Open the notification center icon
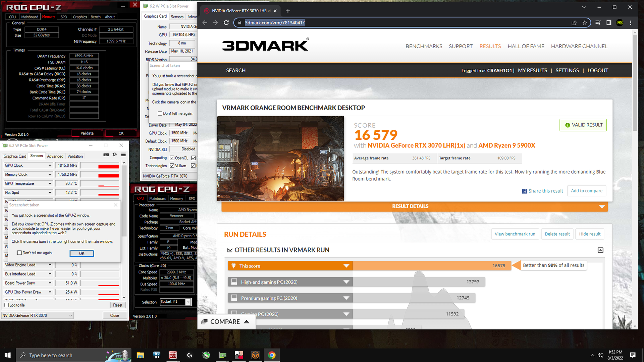Viewport: 644px width, 362px height. [x=633, y=355]
